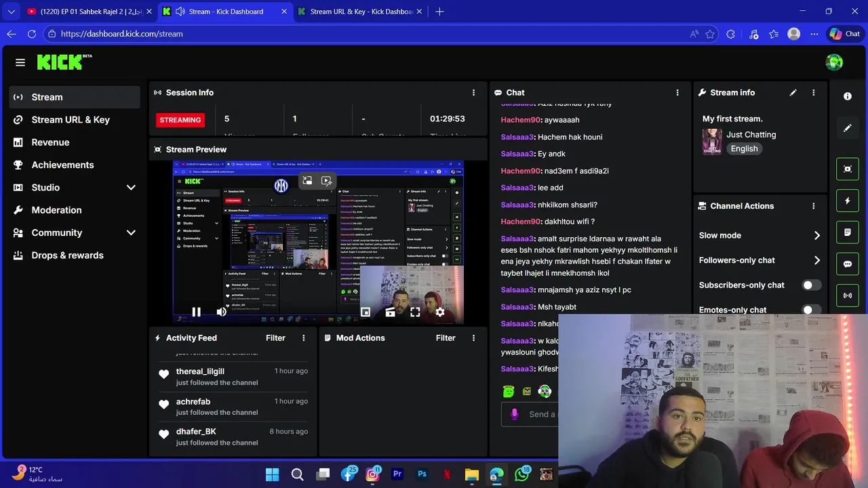The image size is (868, 488).
Task: Open Session Info three-dot menu
Action: pos(473,93)
